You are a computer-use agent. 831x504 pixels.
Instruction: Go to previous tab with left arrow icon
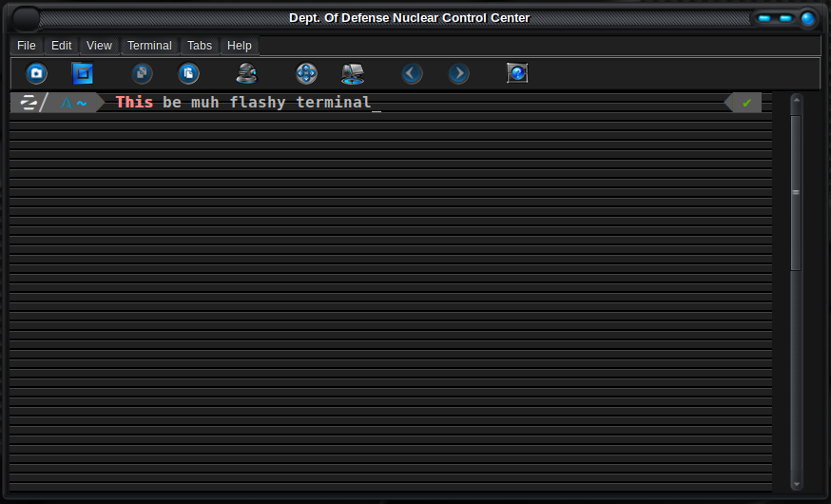point(412,73)
